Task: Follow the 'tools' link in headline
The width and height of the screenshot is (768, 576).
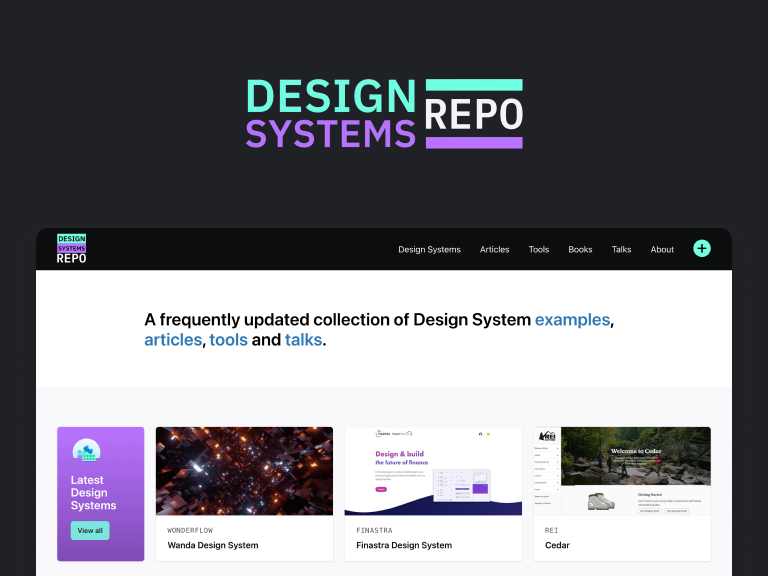Action: coord(228,340)
